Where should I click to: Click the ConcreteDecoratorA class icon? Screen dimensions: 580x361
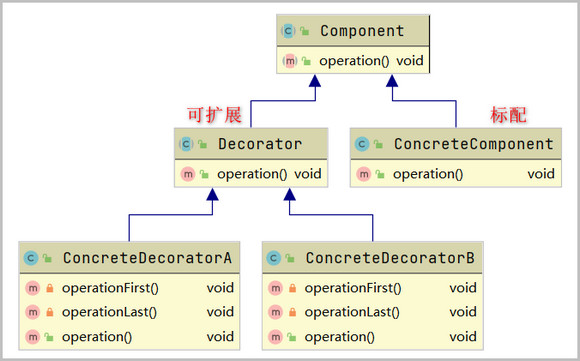pos(31,258)
